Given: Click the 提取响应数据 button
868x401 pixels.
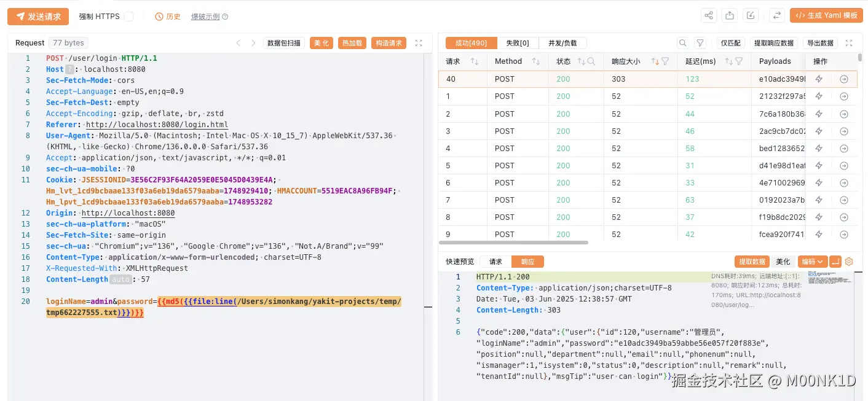Looking at the screenshot, I should (774, 43).
